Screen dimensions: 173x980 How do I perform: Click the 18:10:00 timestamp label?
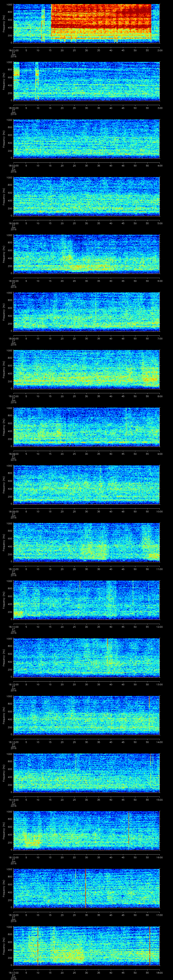point(13,569)
